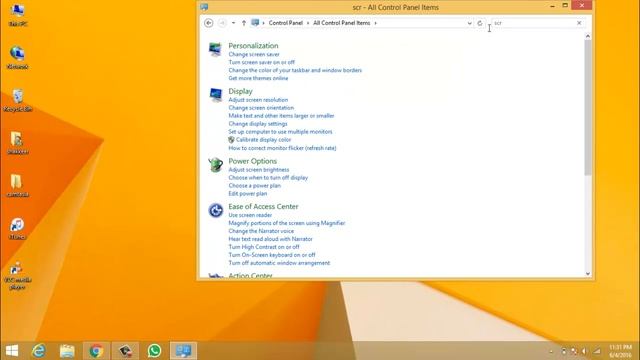Image resolution: width=640 pixels, height=360 pixels.
Task: Open Turn On-Screen keyboard on or off
Action: 272,255
